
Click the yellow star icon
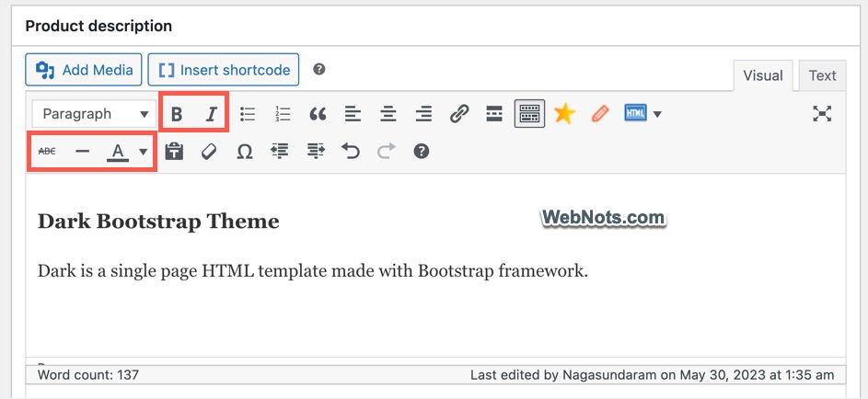click(x=564, y=114)
